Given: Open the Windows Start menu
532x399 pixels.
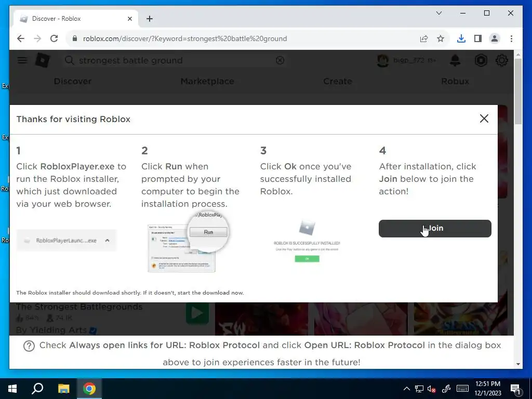Looking at the screenshot, I should pos(12,389).
